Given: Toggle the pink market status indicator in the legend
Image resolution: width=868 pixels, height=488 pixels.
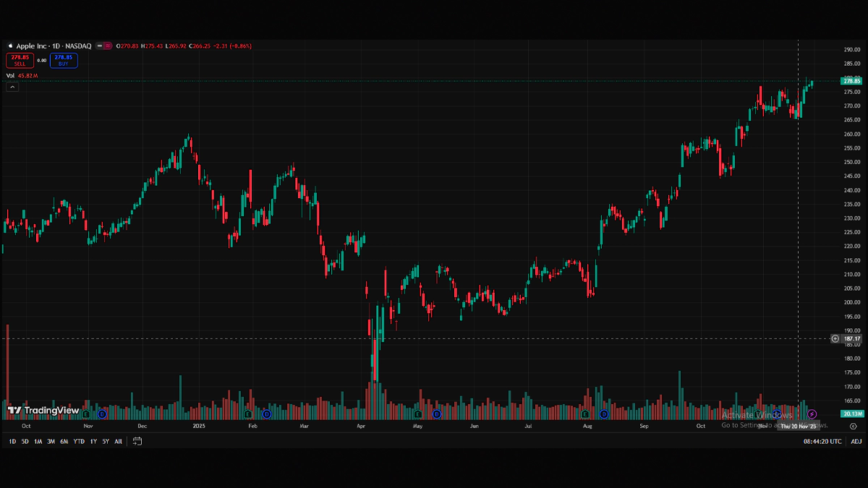Looking at the screenshot, I should click(x=108, y=46).
